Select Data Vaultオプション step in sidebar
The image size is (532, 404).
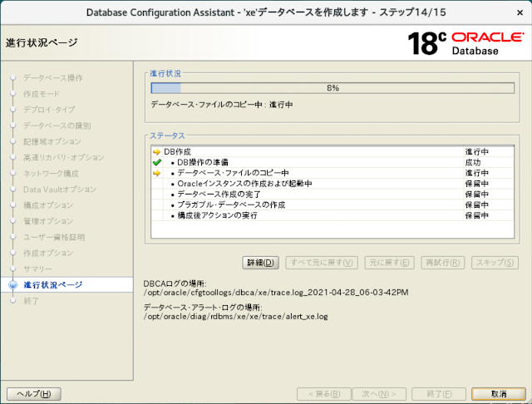[x=60, y=190]
